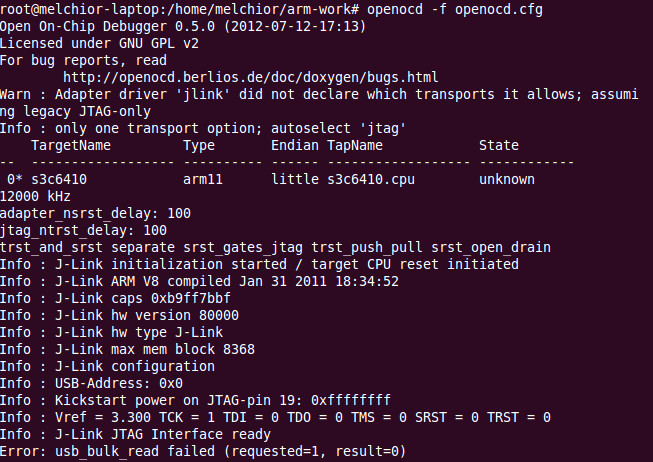
Task: Click the '12000 kHz' speed line
Action: pos(37,196)
